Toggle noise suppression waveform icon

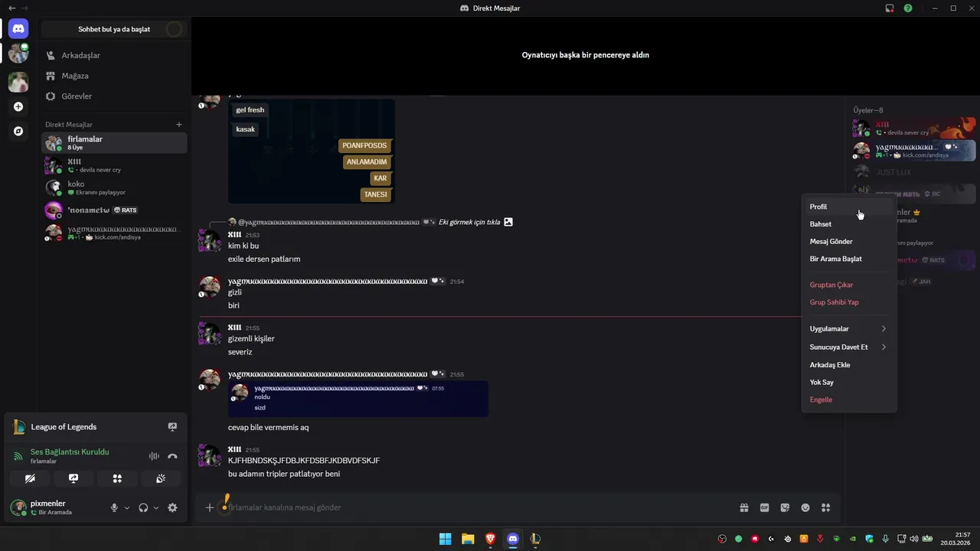(x=154, y=456)
